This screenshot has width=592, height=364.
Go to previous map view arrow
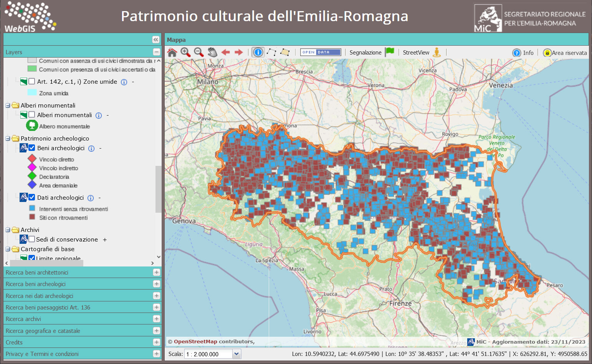click(225, 53)
